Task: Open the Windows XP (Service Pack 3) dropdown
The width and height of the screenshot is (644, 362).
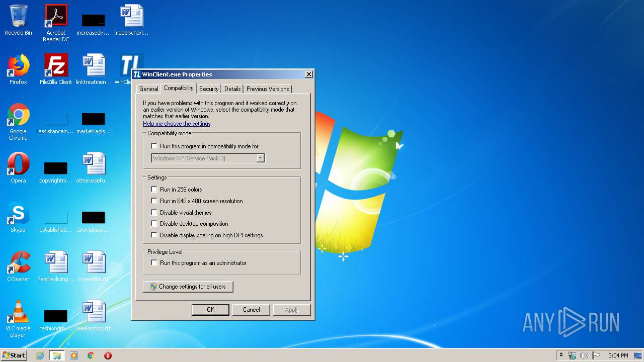Action: pyautogui.click(x=208, y=158)
